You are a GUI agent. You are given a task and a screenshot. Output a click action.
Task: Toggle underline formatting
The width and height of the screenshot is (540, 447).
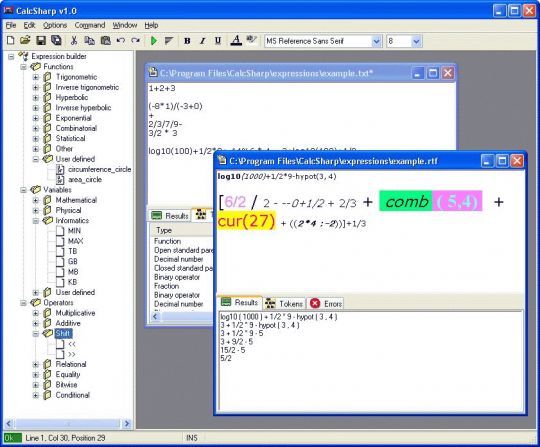coord(218,41)
